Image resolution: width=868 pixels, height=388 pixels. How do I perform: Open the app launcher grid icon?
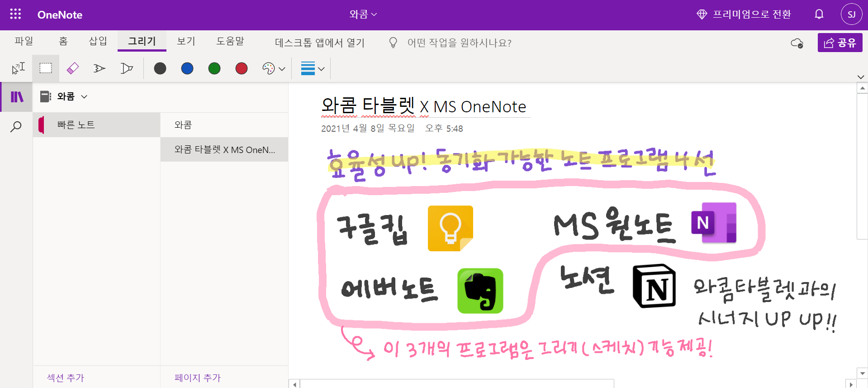coord(15,14)
